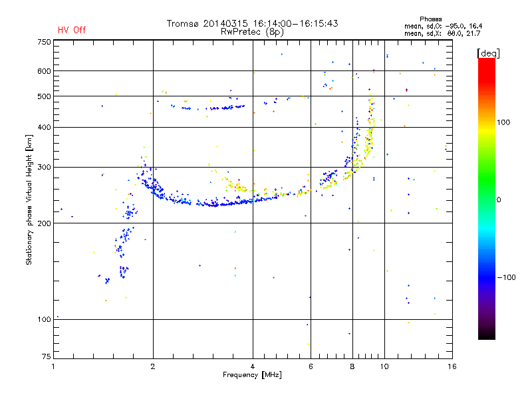Click the '200' y-axis tick label
The width and height of the screenshot is (532, 399).
point(44,223)
